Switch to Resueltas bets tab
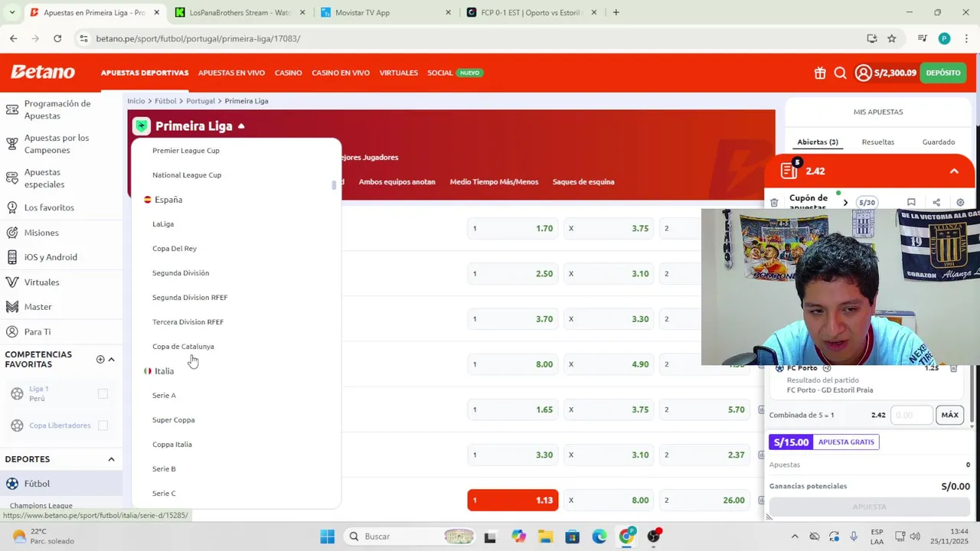Image resolution: width=980 pixels, height=551 pixels. click(878, 142)
